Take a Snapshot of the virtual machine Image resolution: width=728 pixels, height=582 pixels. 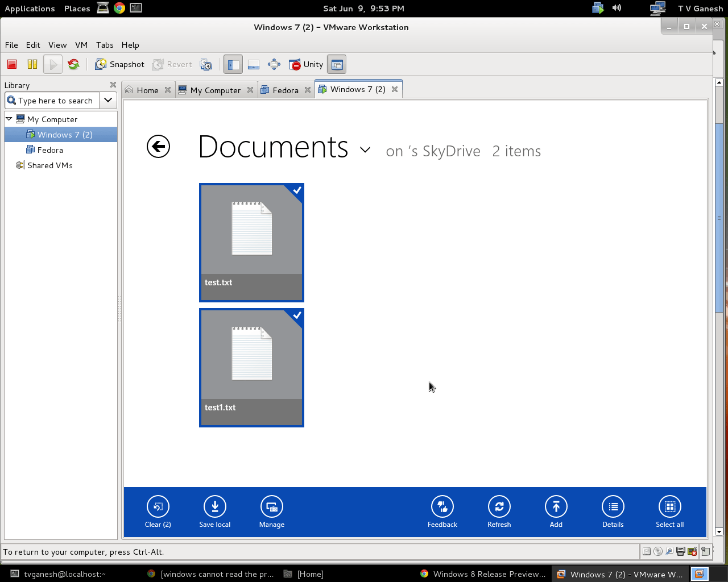119,64
